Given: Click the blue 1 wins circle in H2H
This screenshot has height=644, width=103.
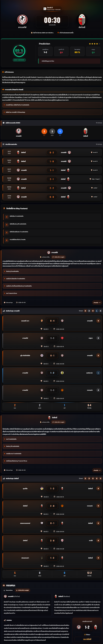Looking at the screenshot, I should click(x=60, y=131).
